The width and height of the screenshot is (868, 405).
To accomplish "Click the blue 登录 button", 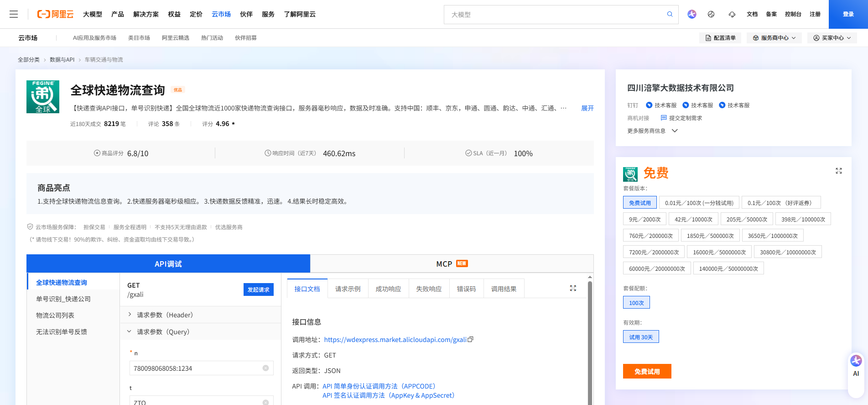I will point(848,14).
